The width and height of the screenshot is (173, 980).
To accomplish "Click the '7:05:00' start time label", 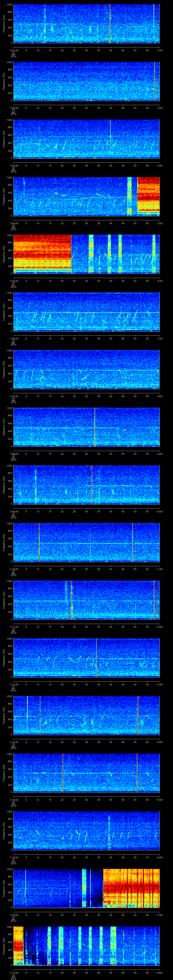I will (x=14, y=281).
